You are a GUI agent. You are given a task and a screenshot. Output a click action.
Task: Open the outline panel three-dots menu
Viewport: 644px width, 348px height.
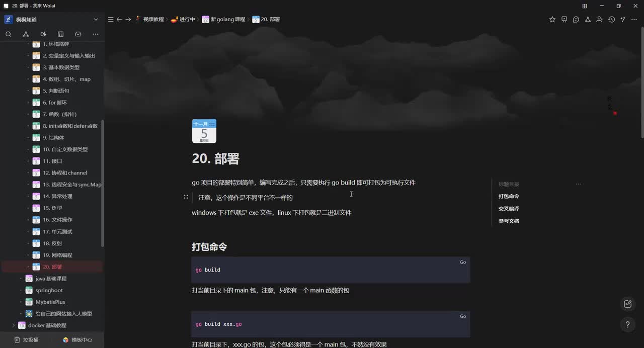[578, 184]
